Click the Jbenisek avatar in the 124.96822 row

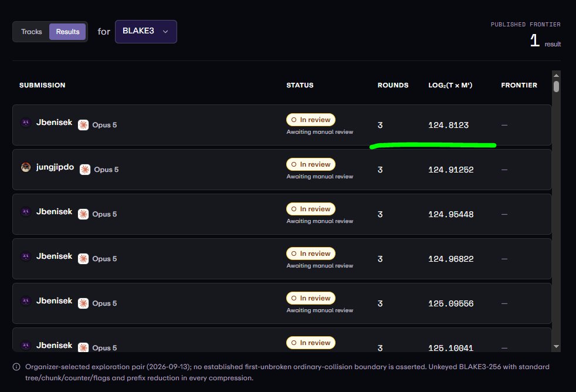26,256
